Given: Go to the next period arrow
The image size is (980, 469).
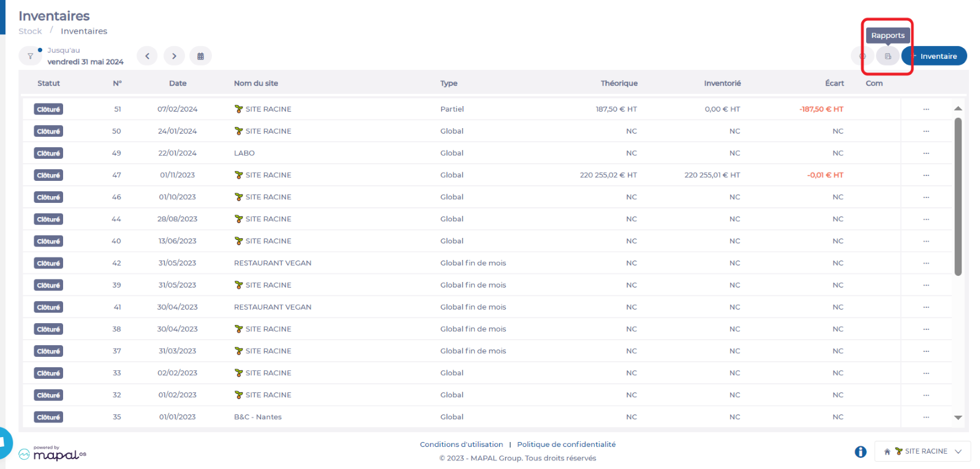Looking at the screenshot, I should click(x=174, y=56).
